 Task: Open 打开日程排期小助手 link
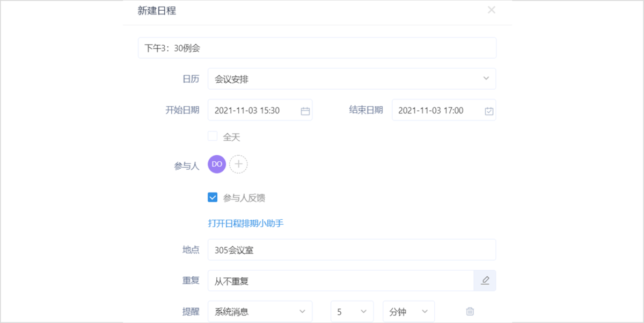coord(246,223)
